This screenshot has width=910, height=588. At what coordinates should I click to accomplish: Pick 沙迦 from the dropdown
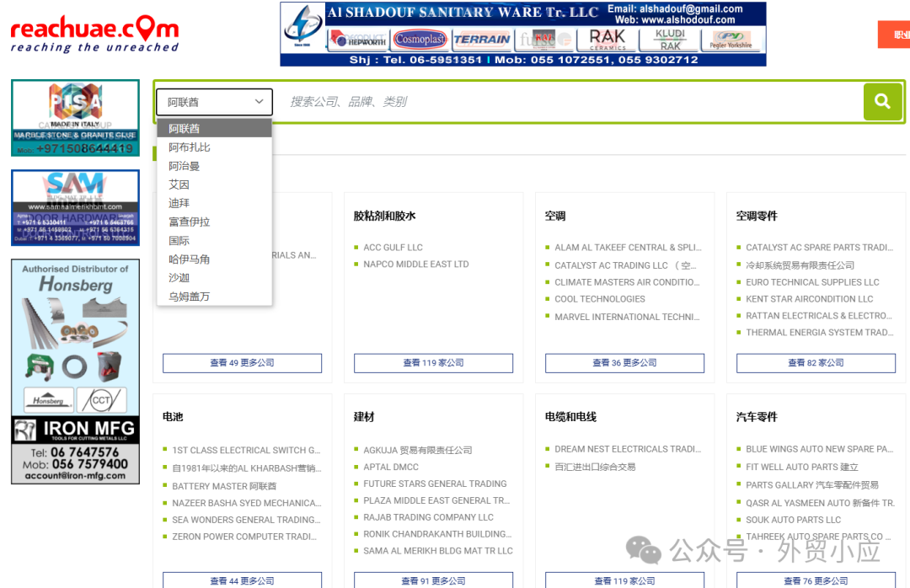pyautogui.click(x=214, y=277)
